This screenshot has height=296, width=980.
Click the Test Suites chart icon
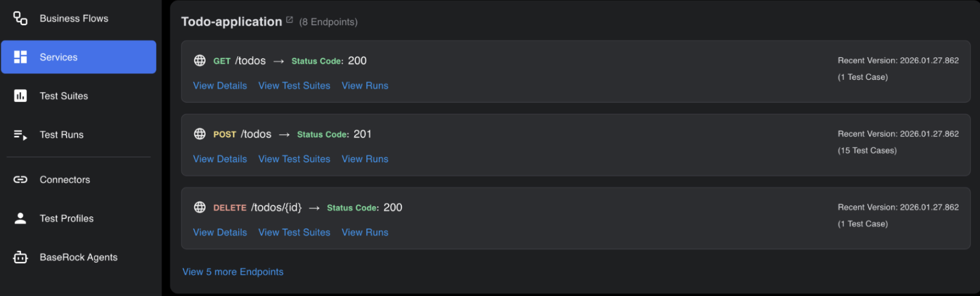pyautogui.click(x=20, y=96)
